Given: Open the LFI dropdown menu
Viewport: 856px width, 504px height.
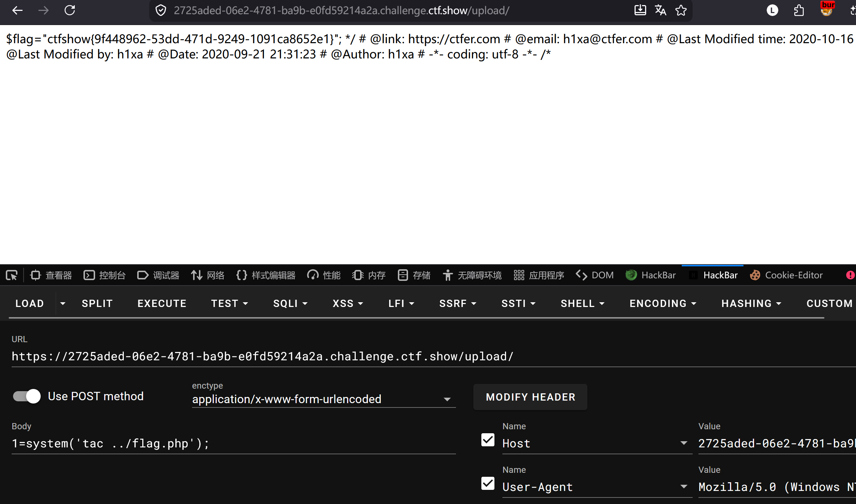Looking at the screenshot, I should pyautogui.click(x=401, y=303).
